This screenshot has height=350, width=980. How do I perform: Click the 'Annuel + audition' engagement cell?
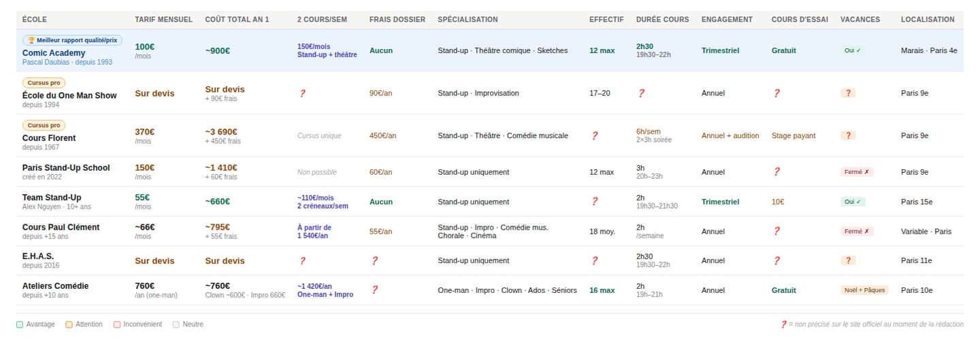(730, 136)
